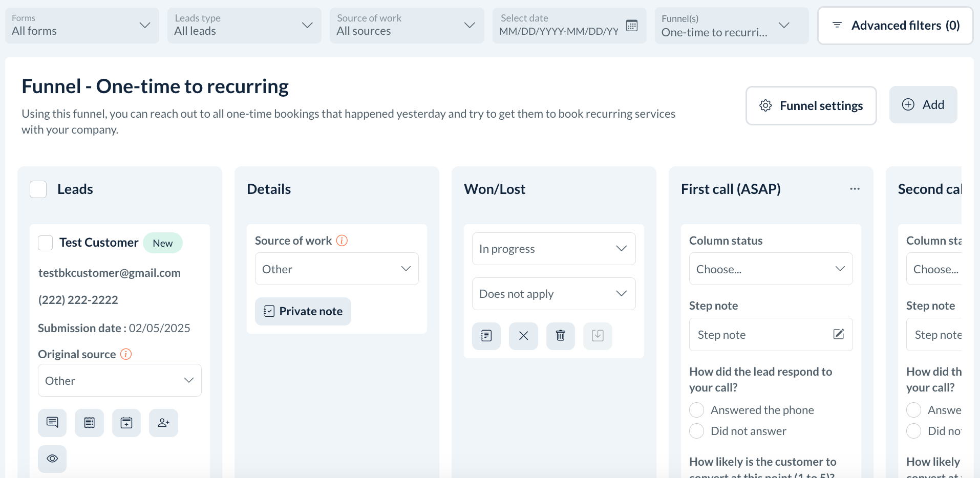The image size is (980, 478).
Task: Click the eye view icon in lead card
Action: coord(52,459)
